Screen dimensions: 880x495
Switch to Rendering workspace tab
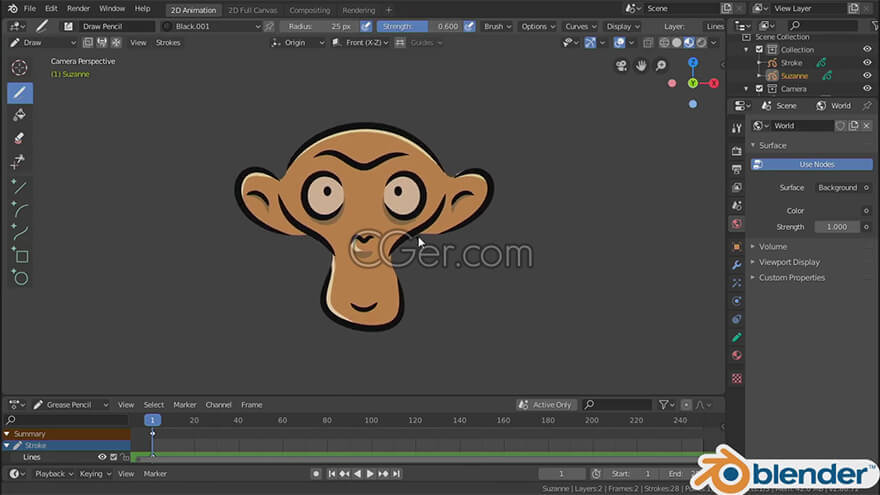pos(359,10)
